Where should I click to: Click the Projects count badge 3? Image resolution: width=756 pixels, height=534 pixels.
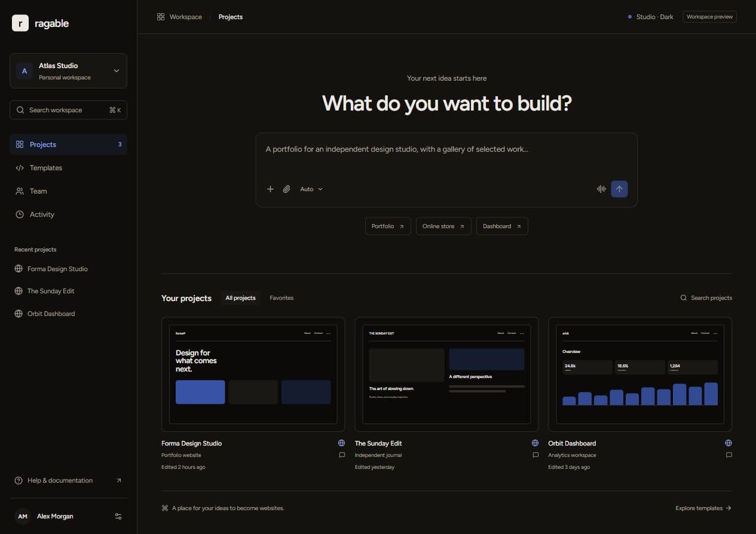click(120, 145)
